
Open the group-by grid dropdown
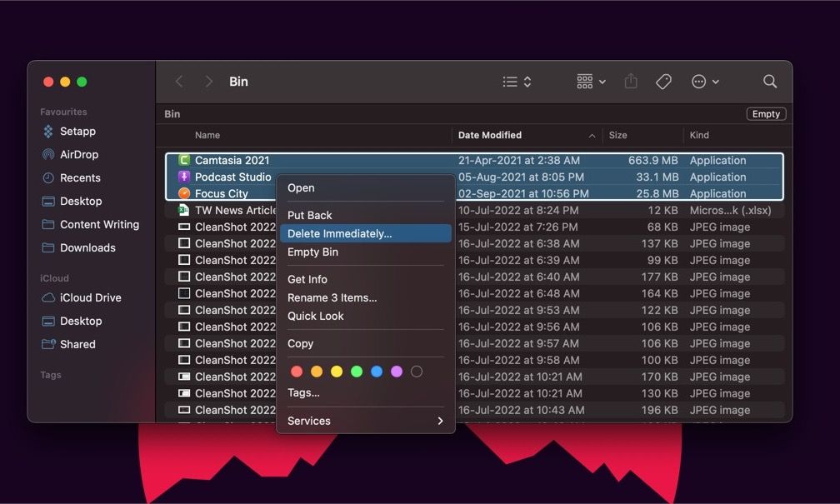(591, 82)
